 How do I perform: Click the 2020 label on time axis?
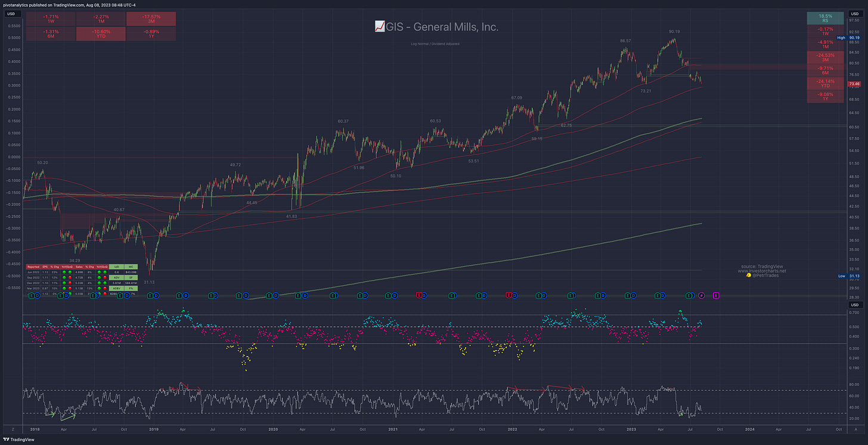click(273, 429)
